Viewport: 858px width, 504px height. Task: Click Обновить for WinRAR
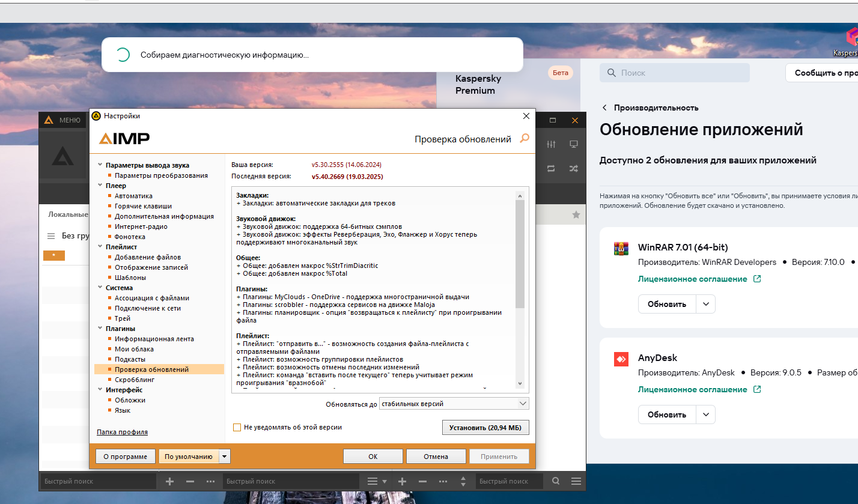667,304
